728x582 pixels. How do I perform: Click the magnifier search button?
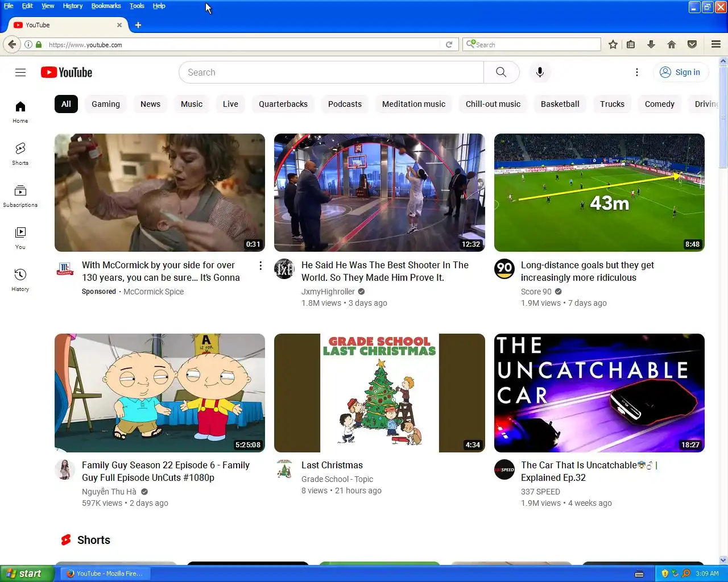pyautogui.click(x=501, y=72)
